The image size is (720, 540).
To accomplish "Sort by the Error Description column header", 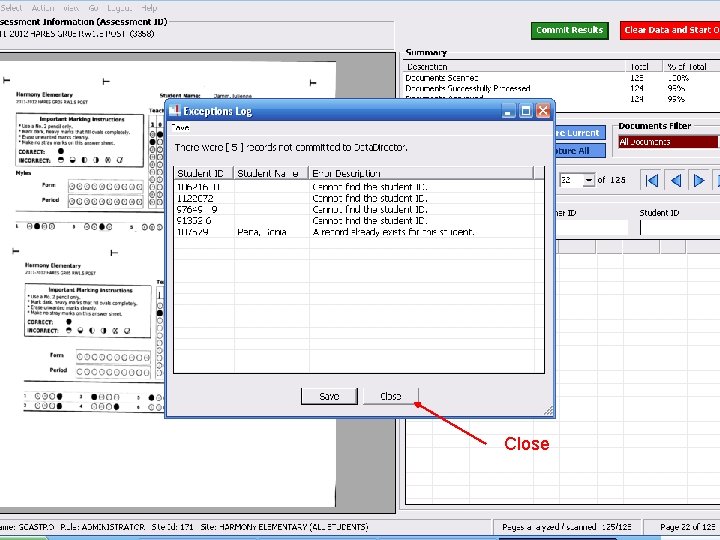I will click(x=421, y=173).
